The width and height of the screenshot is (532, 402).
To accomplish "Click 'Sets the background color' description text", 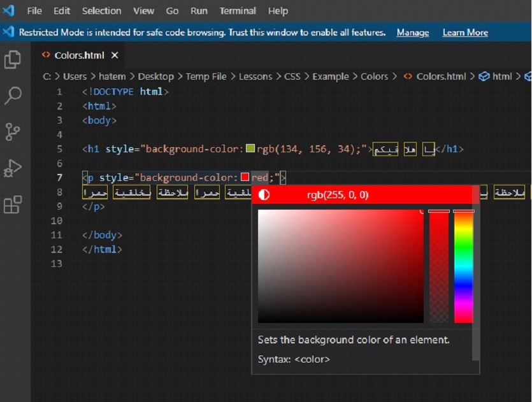I will [354, 340].
